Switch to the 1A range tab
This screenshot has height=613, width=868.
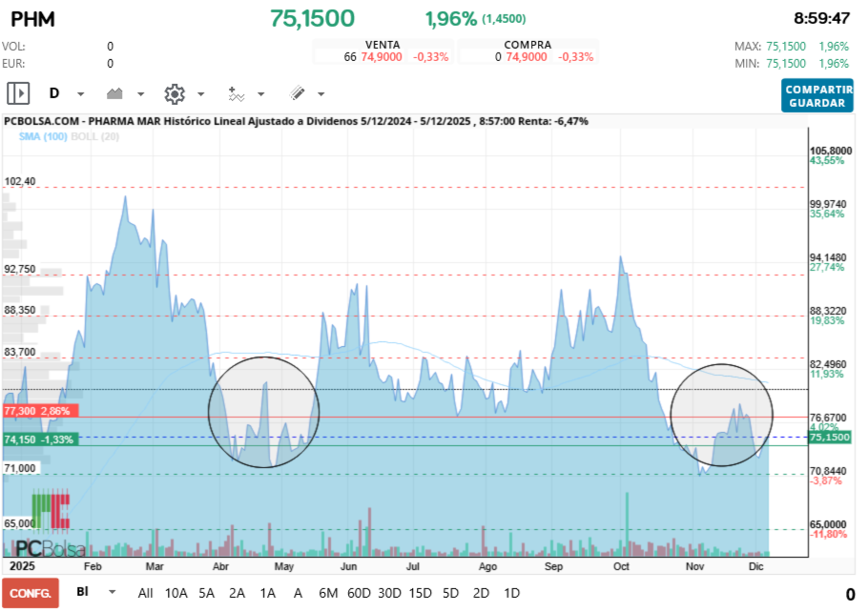[x=268, y=593]
